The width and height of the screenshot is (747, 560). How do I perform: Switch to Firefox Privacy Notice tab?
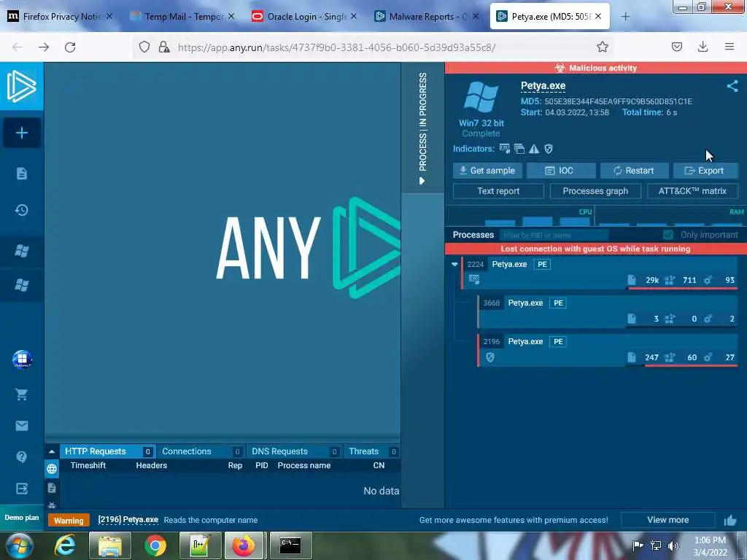pyautogui.click(x=61, y=16)
